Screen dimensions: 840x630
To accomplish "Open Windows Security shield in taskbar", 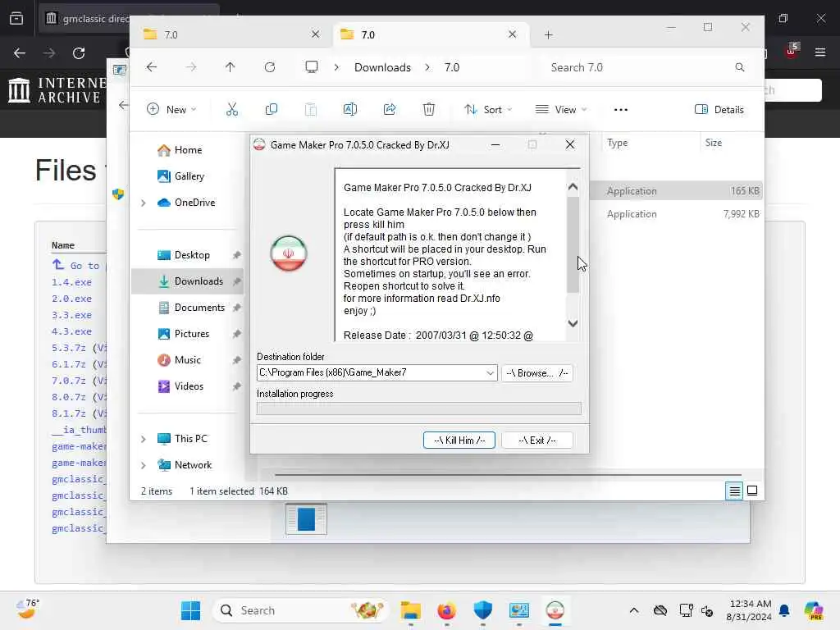I will pos(482,610).
